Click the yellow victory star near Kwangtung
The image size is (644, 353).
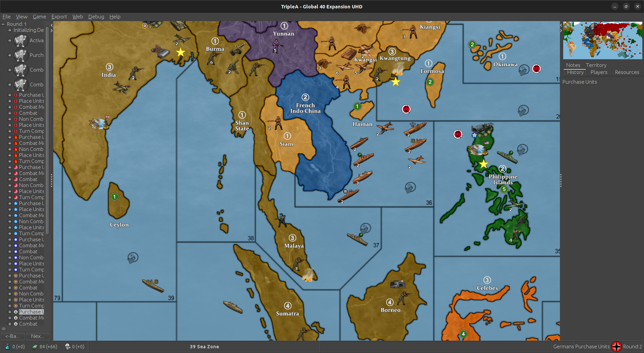pyautogui.click(x=396, y=82)
